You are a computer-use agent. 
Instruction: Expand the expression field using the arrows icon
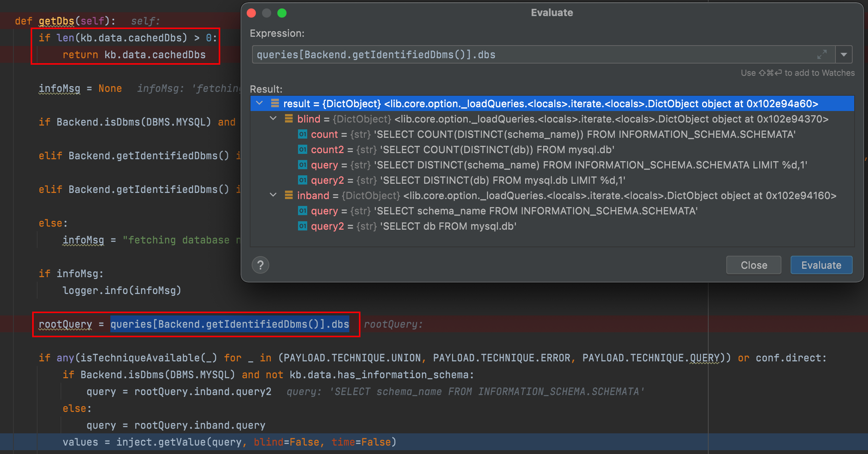click(822, 54)
